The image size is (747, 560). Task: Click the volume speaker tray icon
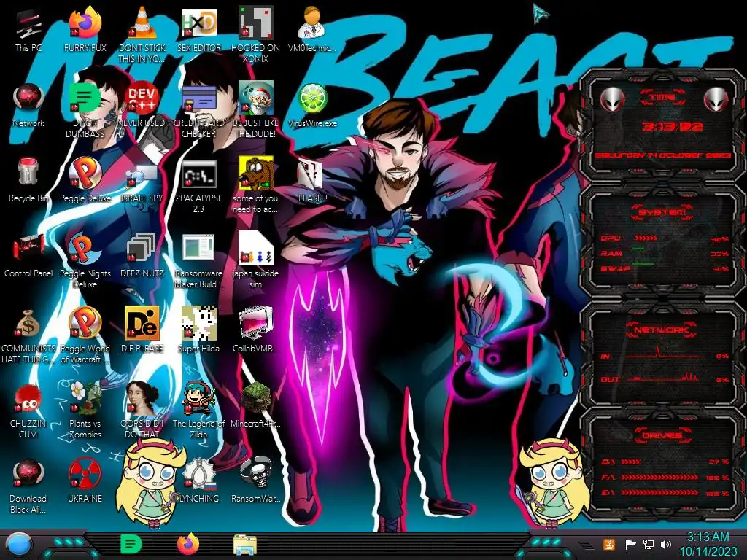pyautogui.click(x=665, y=544)
